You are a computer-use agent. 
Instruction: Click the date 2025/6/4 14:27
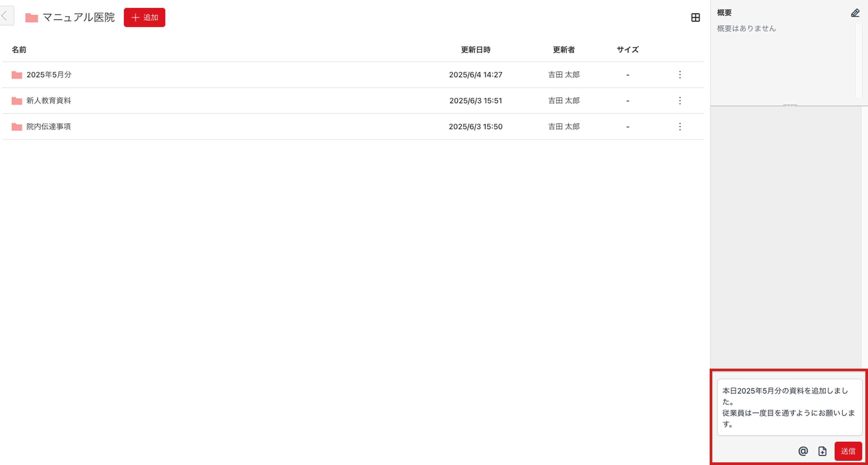[x=476, y=74]
